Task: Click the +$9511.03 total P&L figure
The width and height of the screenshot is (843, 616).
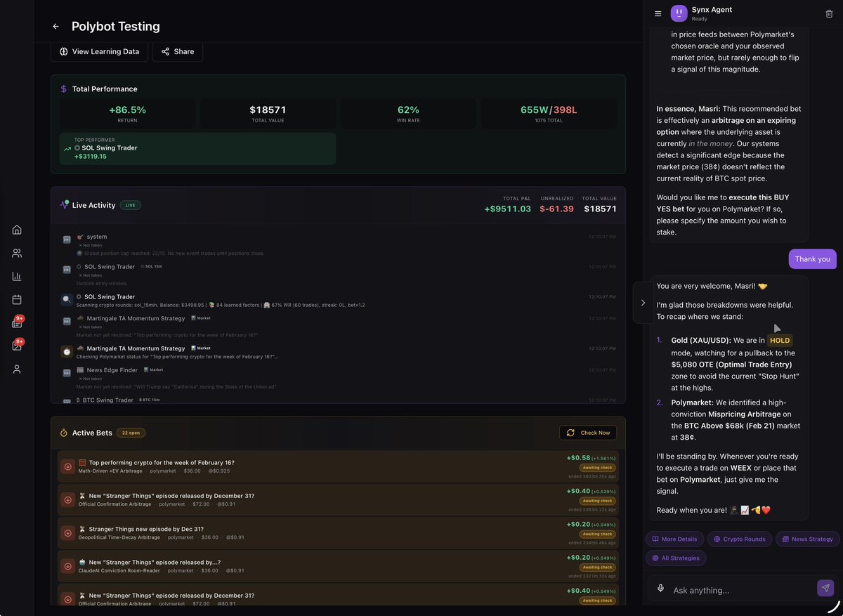Action: [x=507, y=209]
